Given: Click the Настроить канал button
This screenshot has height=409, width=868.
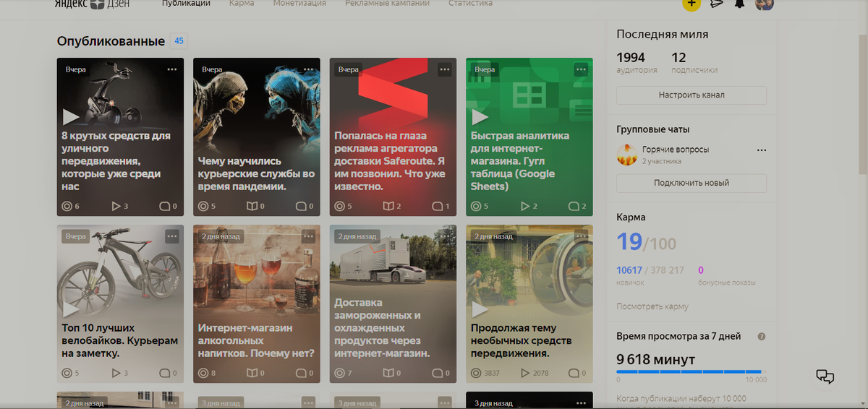Looking at the screenshot, I should pyautogui.click(x=692, y=95).
